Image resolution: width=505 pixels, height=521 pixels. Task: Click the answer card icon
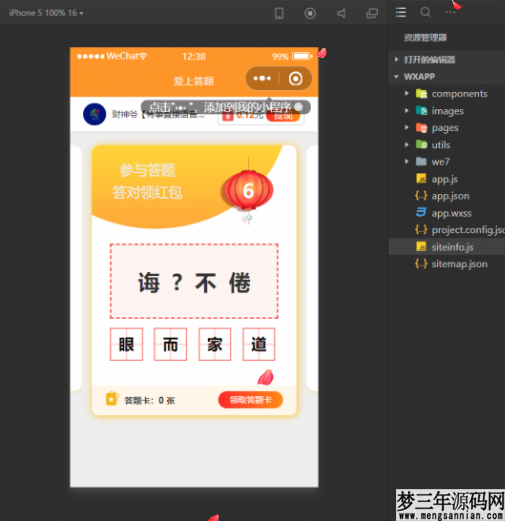click(112, 399)
